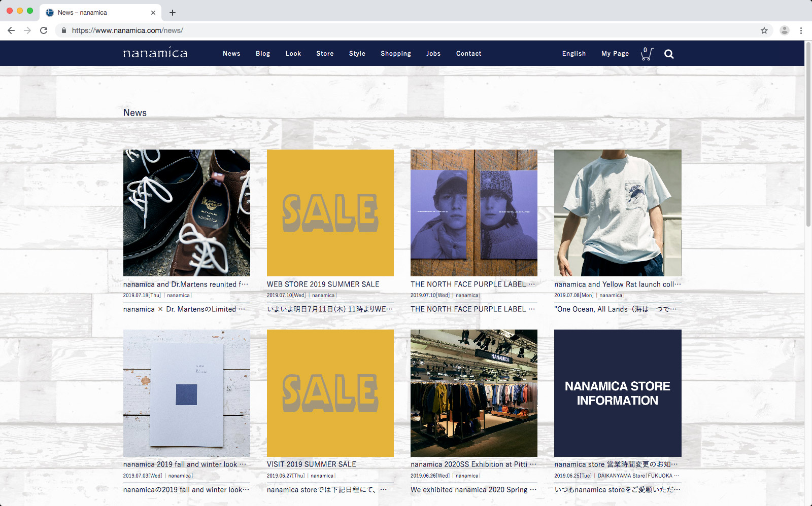The width and height of the screenshot is (812, 506).
Task: Open the Store menu item
Action: click(325, 54)
